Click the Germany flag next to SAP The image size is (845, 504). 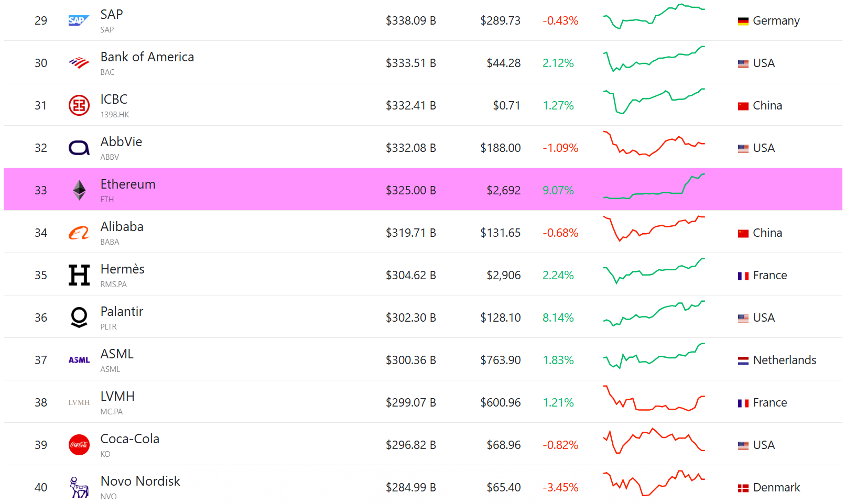pyautogui.click(x=742, y=20)
